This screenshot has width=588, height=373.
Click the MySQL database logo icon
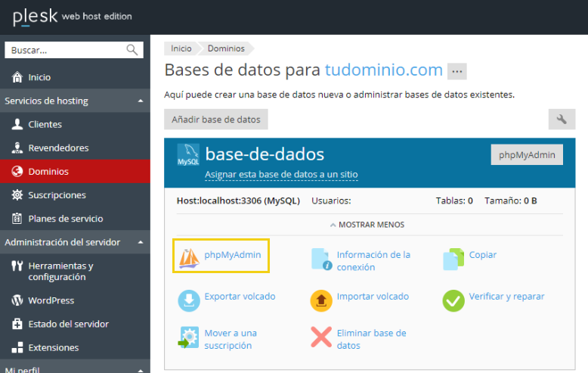[188, 154]
